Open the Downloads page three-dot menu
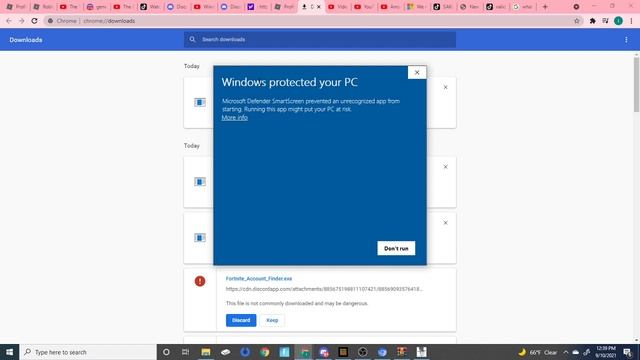The width and height of the screenshot is (640, 360). click(x=626, y=40)
